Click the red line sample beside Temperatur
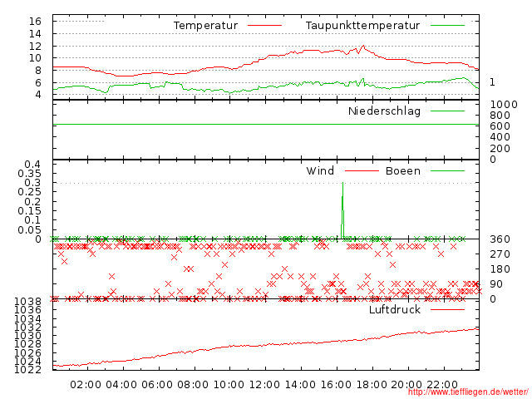This screenshot has height=399, width=532. click(x=264, y=26)
